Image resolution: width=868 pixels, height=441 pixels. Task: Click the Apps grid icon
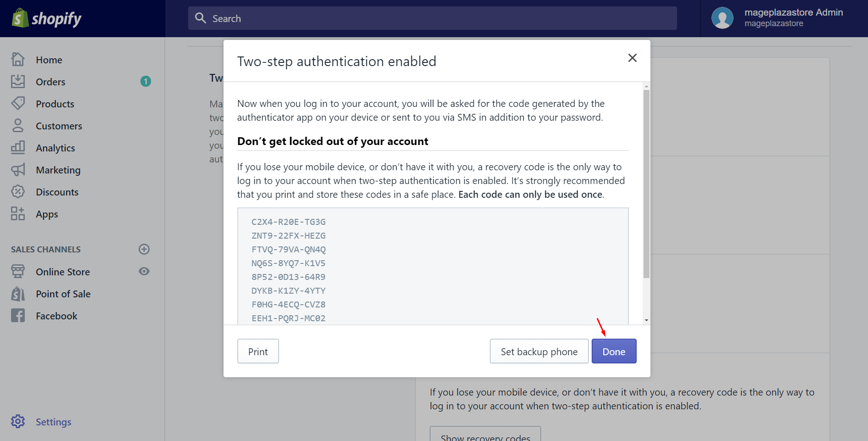click(x=18, y=213)
